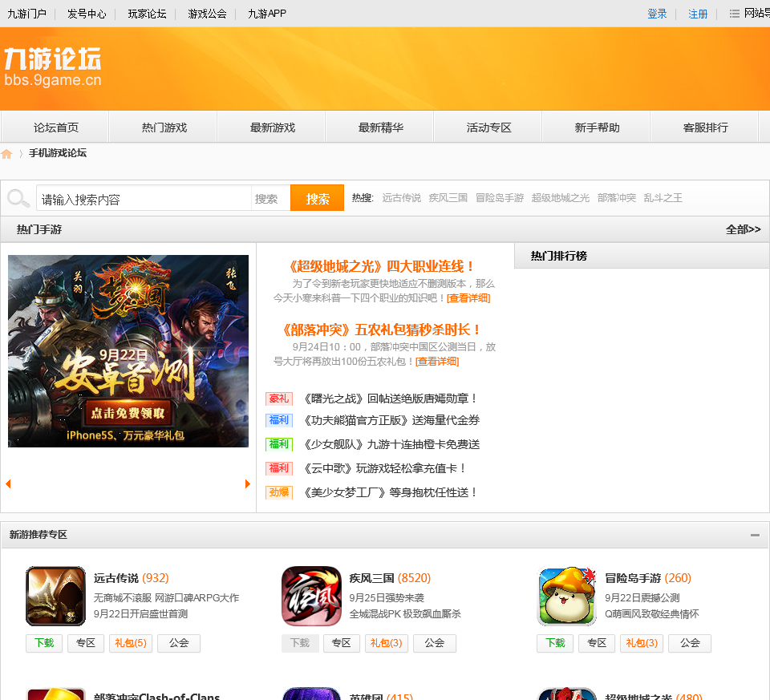Click 专区 button for 远古传说
Viewport: 770px width, 700px height.
86,643
